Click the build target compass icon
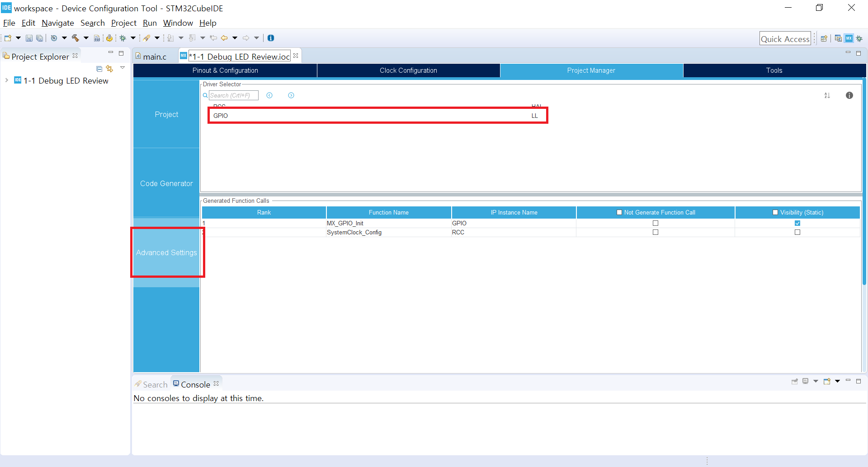The image size is (868, 467). click(54, 38)
